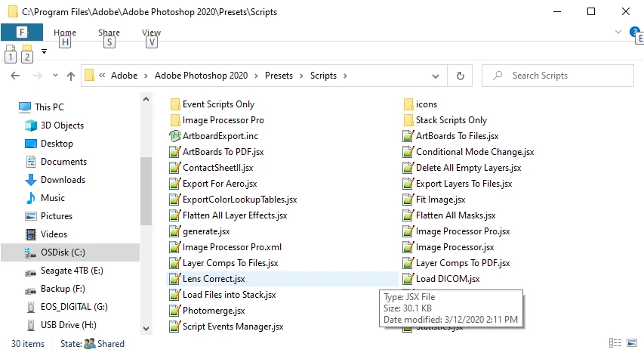Click Adobe Photoshop 2020 breadcrumb
Screen dimensions: 644x353
click(202, 76)
